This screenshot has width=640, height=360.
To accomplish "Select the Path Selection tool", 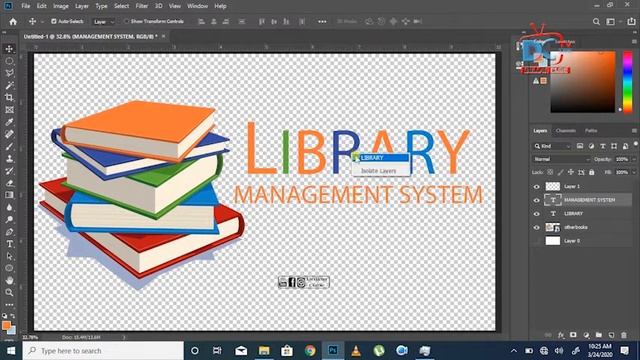I will [9, 256].
